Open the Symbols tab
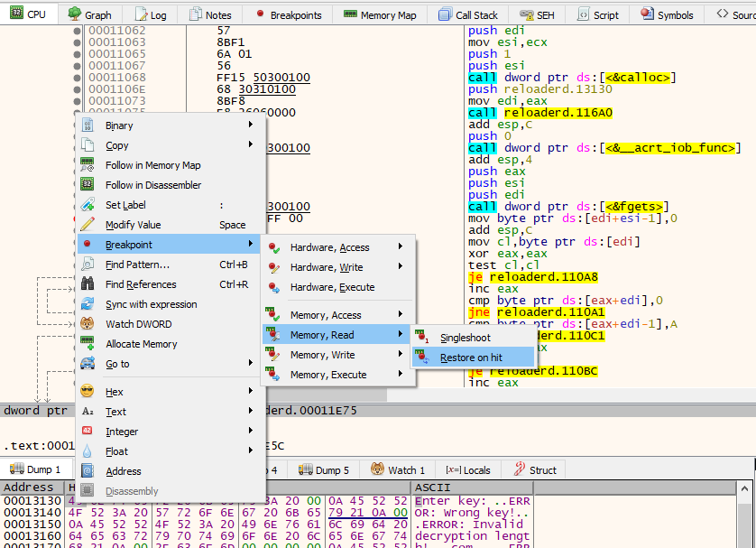This screenshot has height=548, width=756. 668,15
